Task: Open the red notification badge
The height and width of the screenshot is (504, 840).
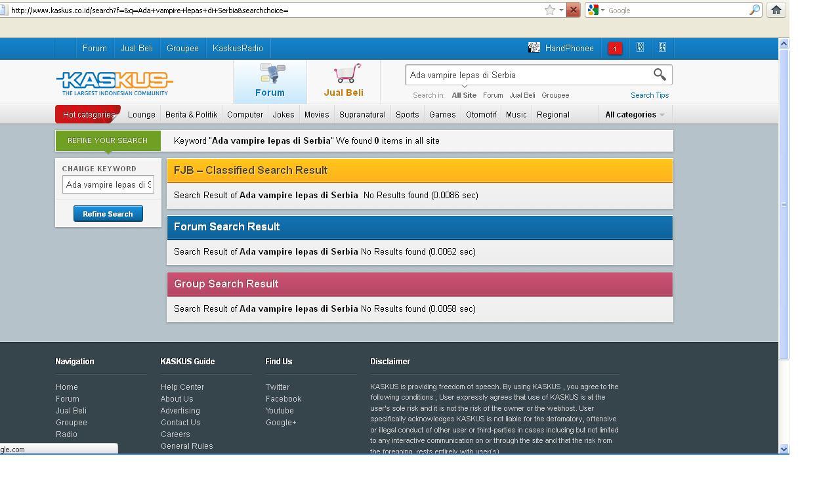Action: (615, 48)
